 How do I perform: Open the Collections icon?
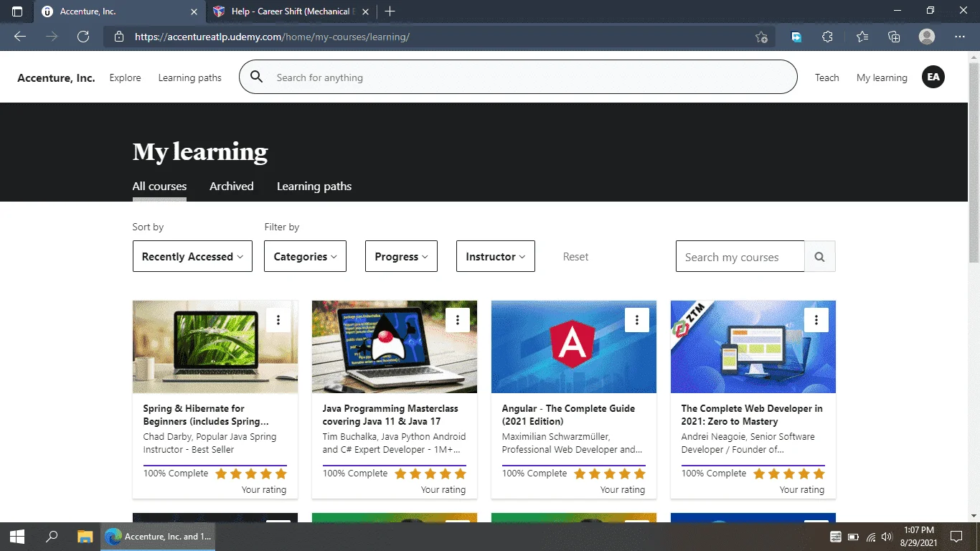coord(894,37)
